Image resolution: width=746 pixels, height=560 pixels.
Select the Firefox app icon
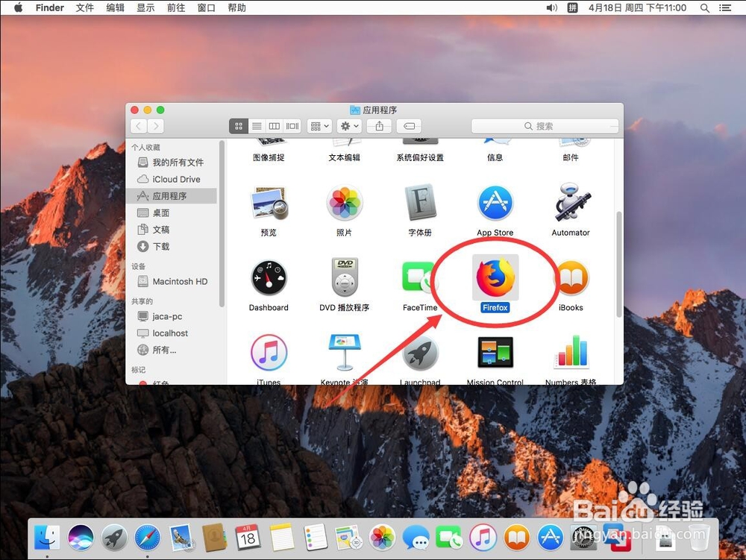tap(495, 277)
